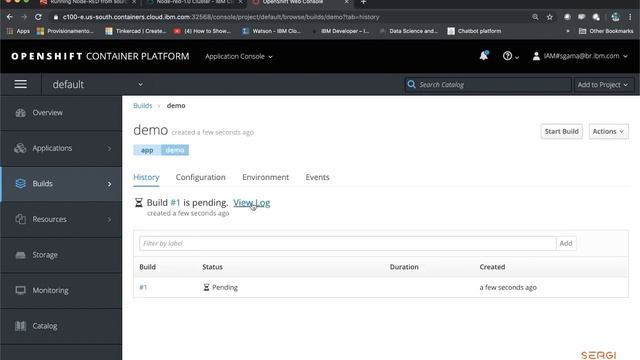This screenshot has height=360, width=640.
Task: Click the OpenShift Container Platform logo
Action: [100, 56]
